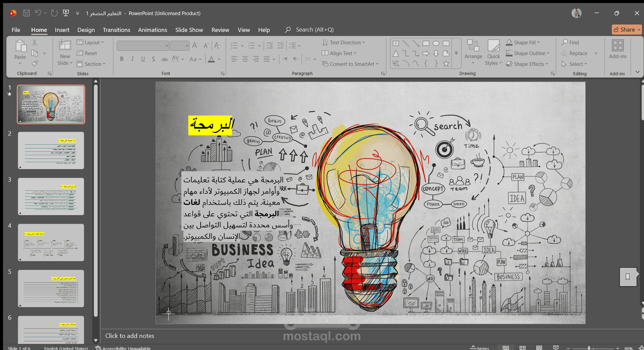Click the Save icon in title bar
644x350 pixels.
(26, 13)
